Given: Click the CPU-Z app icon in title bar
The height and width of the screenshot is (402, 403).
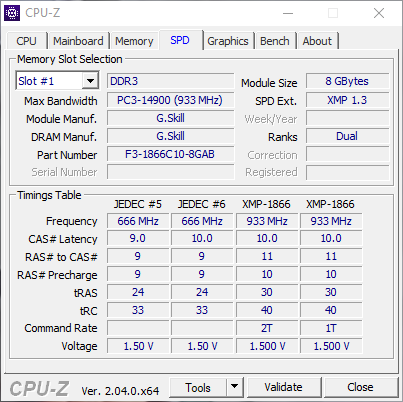Looking at the screenshot, I should point(12,13).
